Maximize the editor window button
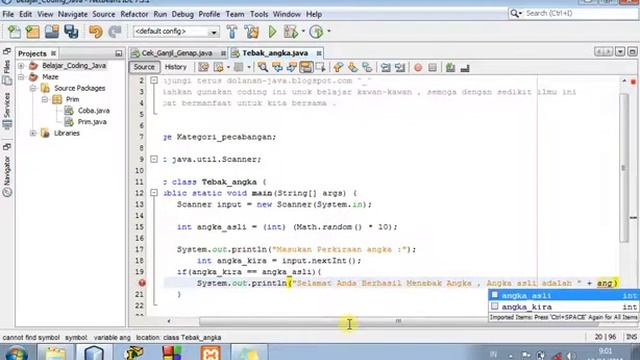The height and width of the screenshot is (360, 640). click(x=632, y=52)
